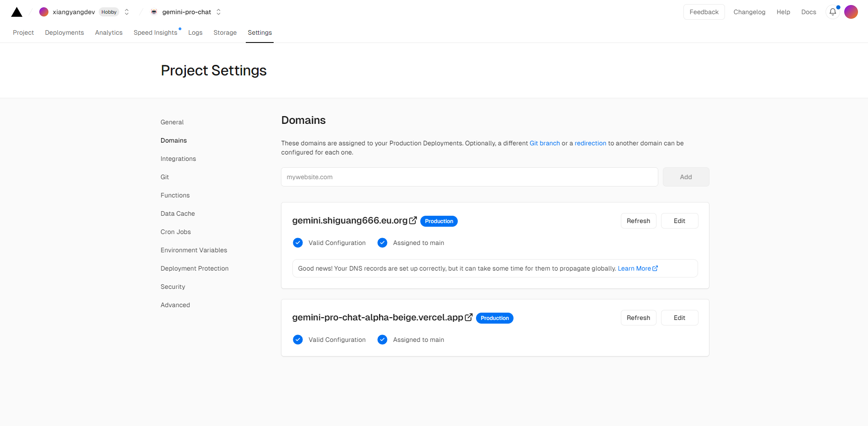This screenshot has width=868, height=426.
Task: Click Assigned to main checkmark for vercel.app domain
Action: (x=382, y=340)
